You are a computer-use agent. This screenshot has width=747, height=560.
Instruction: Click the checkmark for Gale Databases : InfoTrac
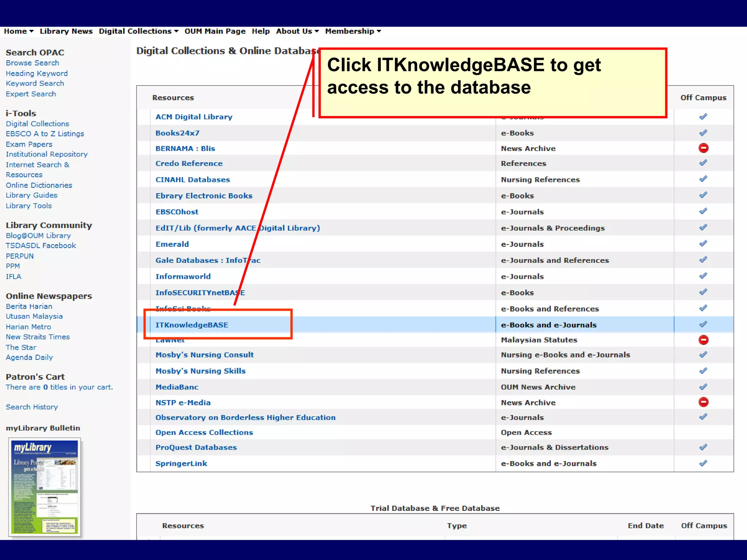[703, 260]
